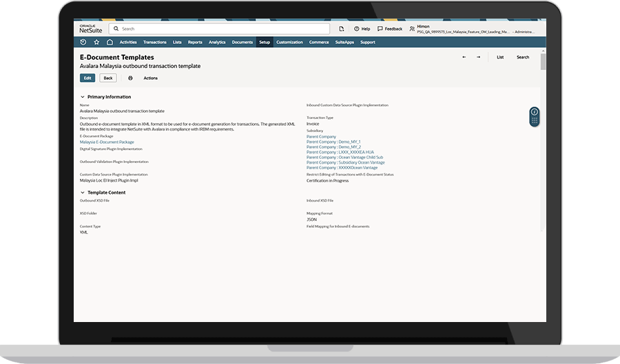Open the Support menu

pos(368,42)
